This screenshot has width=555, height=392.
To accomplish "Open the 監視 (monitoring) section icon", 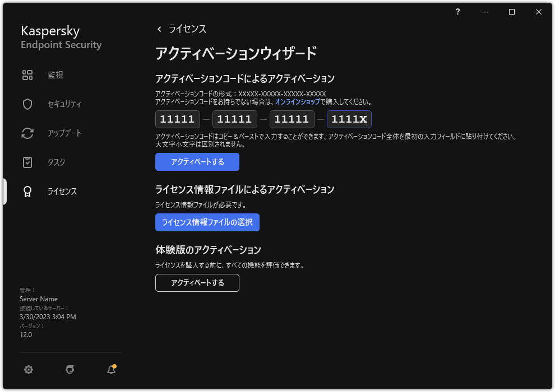I will pos(27,74).
